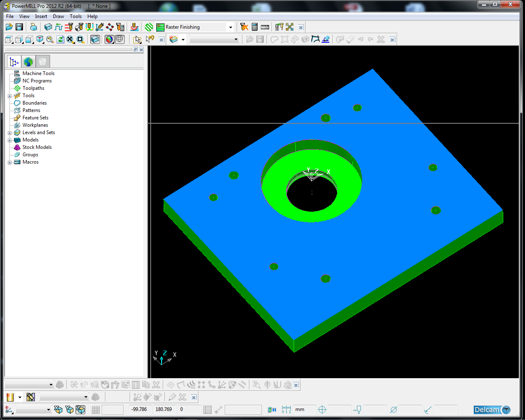Toggle the wireframe view button
The height and width of the screenshot is (420, 525).
click(119, 39)
